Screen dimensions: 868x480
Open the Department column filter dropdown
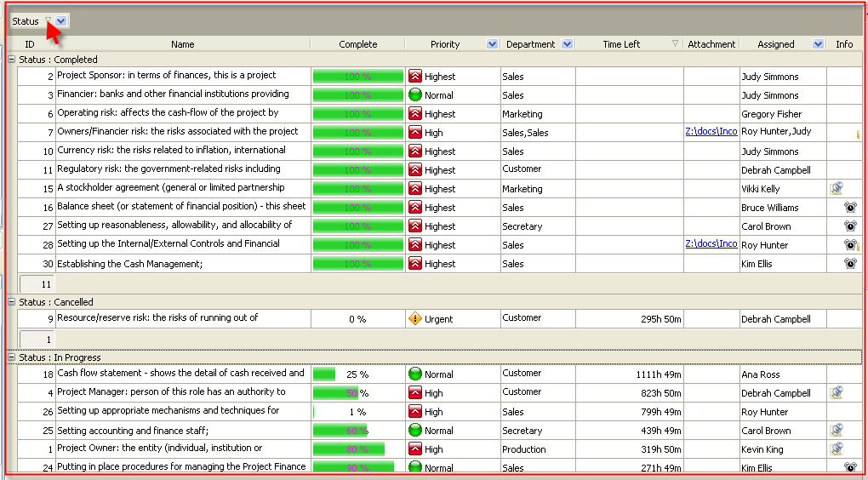pos(568,44)
